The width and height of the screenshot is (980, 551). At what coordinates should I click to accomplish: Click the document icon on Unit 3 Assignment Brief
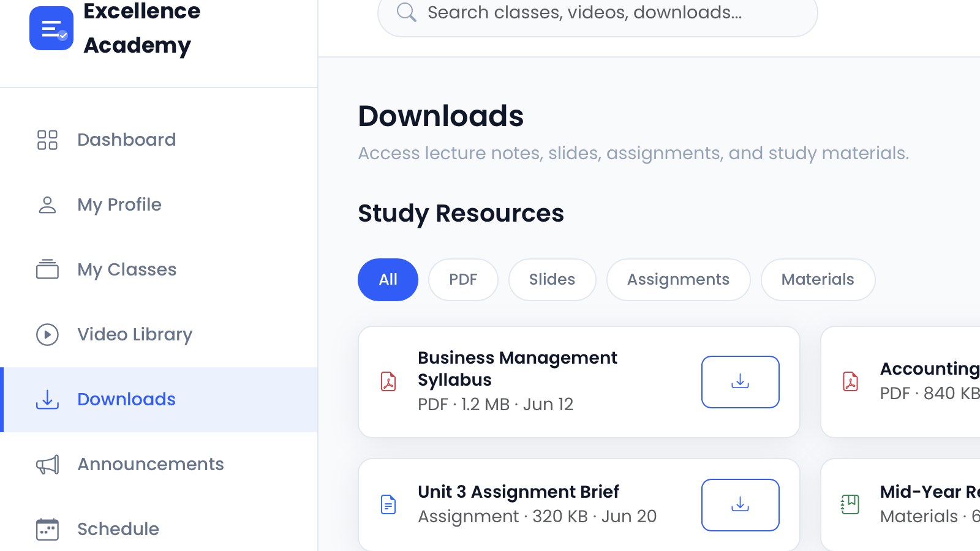click(388, 504)
